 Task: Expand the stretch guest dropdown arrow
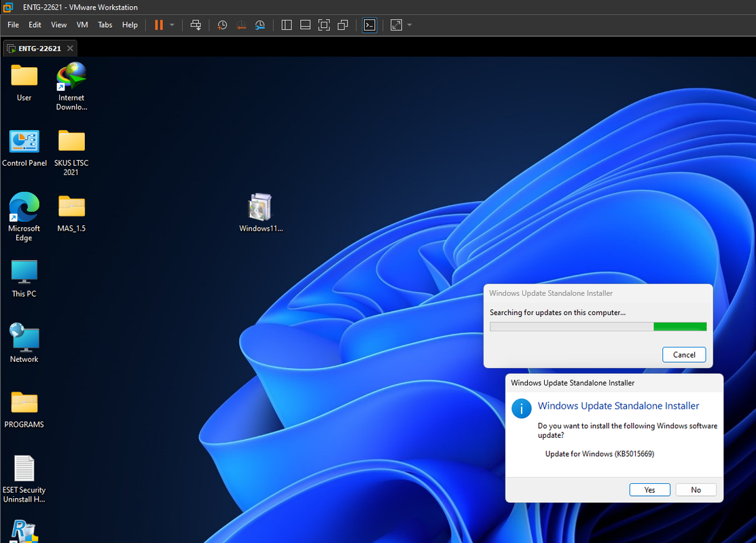click(x=410, y=25)
